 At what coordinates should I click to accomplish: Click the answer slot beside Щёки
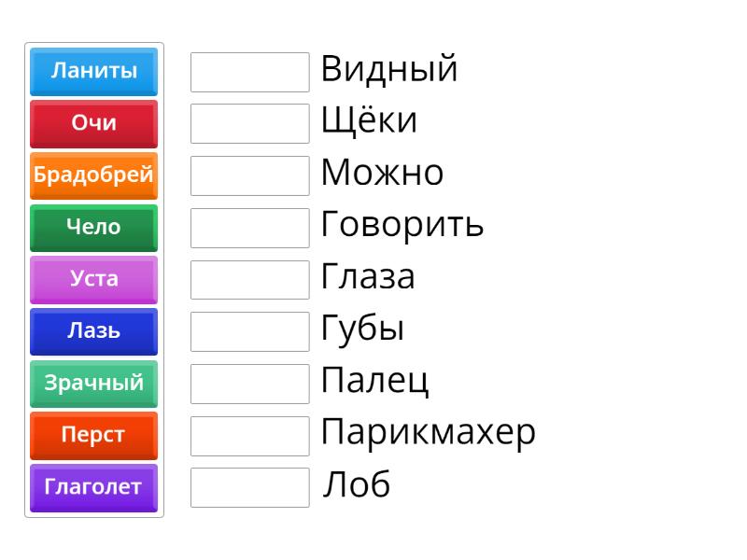coord(248,123)
